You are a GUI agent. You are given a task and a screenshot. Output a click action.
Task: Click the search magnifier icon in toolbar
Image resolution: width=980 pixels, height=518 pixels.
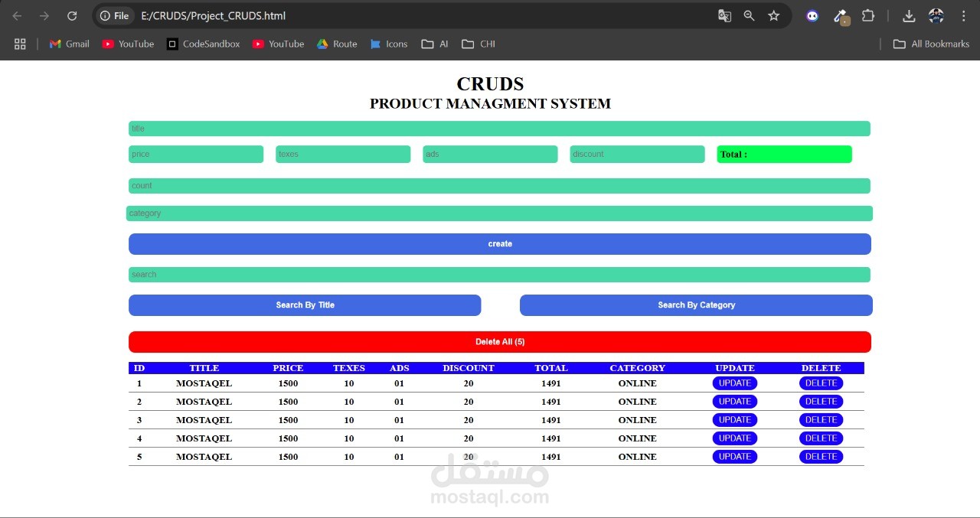click(x=749, y=15)
